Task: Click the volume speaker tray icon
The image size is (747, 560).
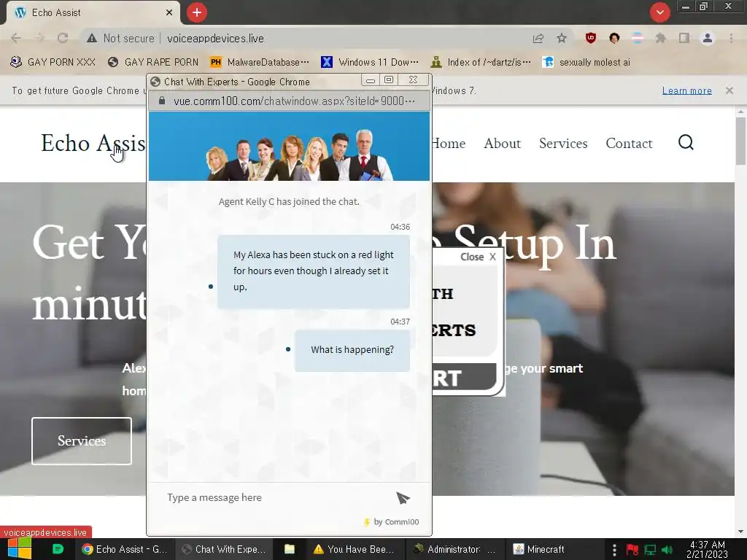Action: coord(667,550)
